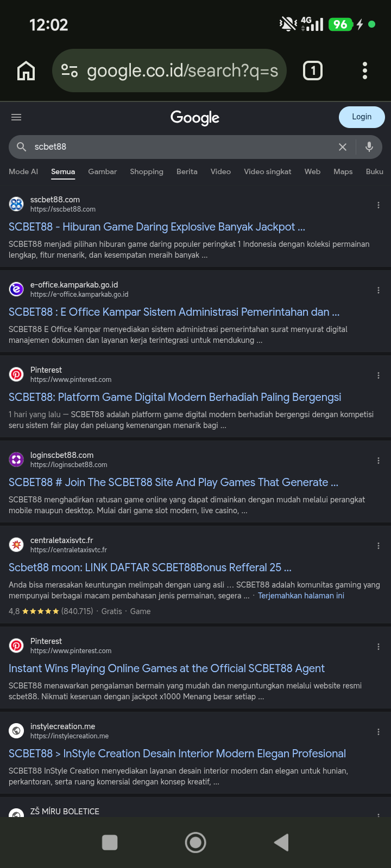
Task: Select the Mode AI tab
Action: tap(23, 171)
